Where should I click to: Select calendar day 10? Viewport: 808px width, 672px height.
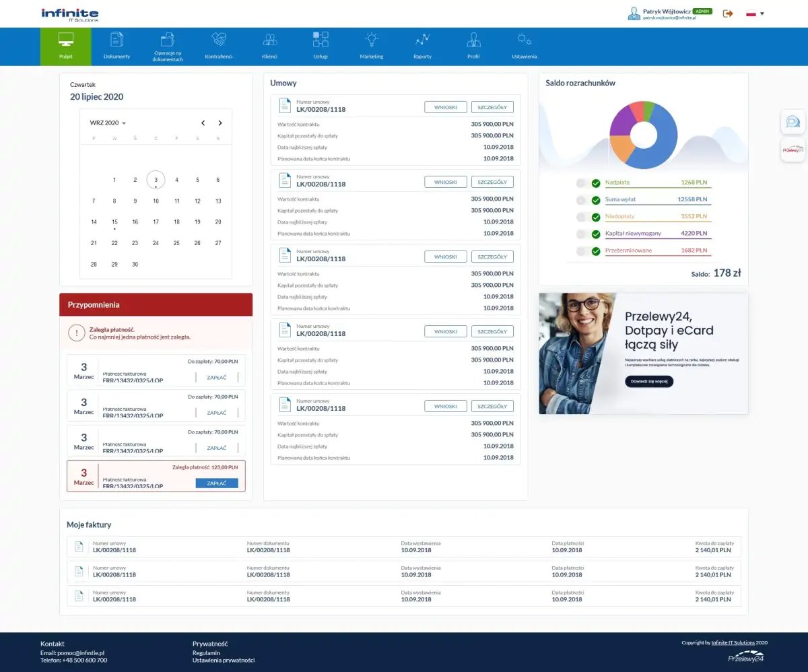click(x=156, y=201)
